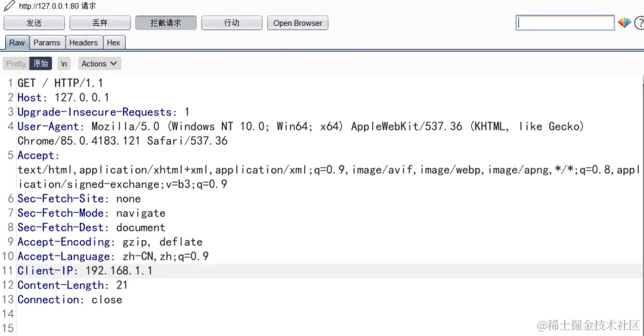644x336 pixels.
Task: Click the 丢弃 (Drop) button
Action: click(100, 23)
